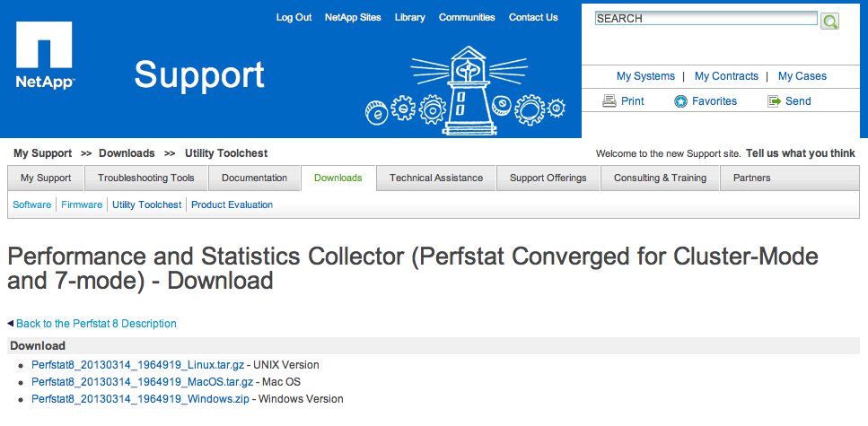This screenshot has width=868, height=426.
Task: Click the Print printer icon
Action: click(x=609, y=101)
